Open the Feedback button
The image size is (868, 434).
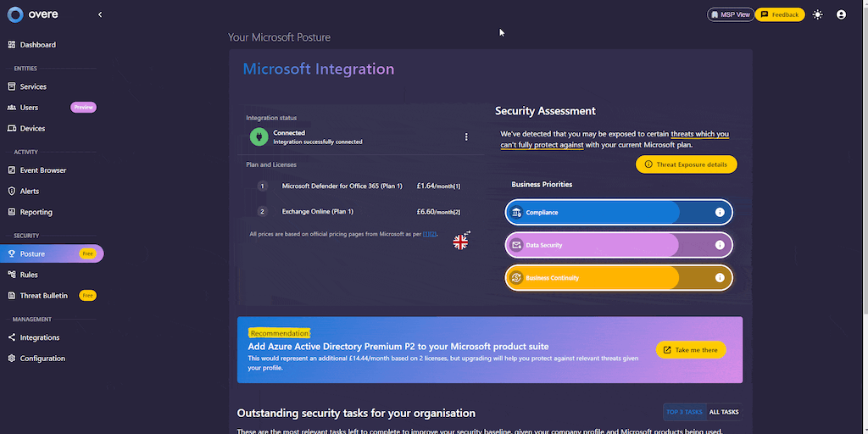pos(779,14)
